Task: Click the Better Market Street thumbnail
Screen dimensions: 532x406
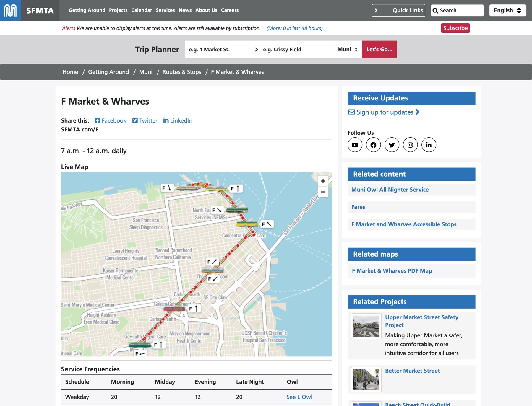Action: click(x=366, y=379)
